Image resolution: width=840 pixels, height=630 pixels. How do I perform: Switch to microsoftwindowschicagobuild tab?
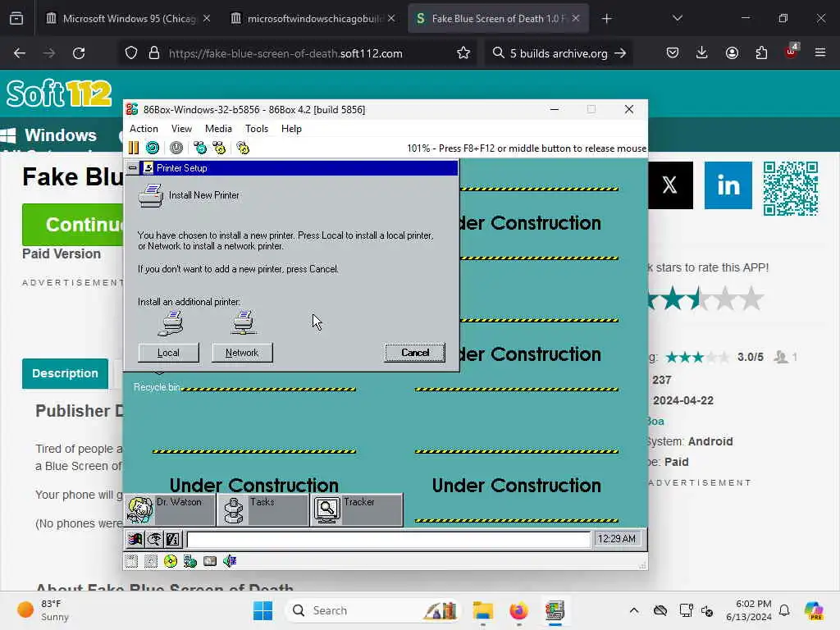click(x=312, y=19)
